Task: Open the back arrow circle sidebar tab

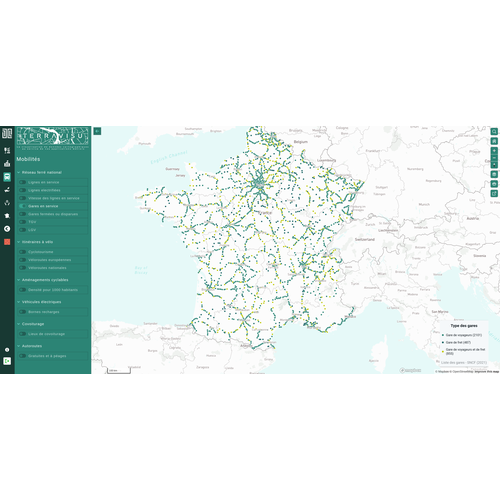Action: (x=7, y=229)
